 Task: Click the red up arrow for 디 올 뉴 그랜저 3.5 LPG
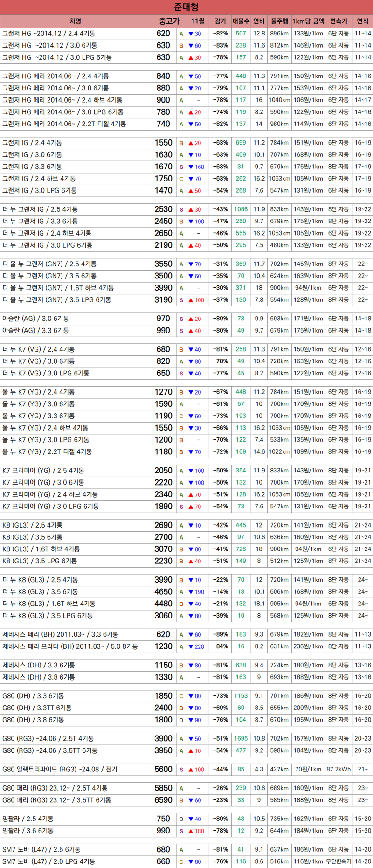pyautogui.click(x=191, y=300)
